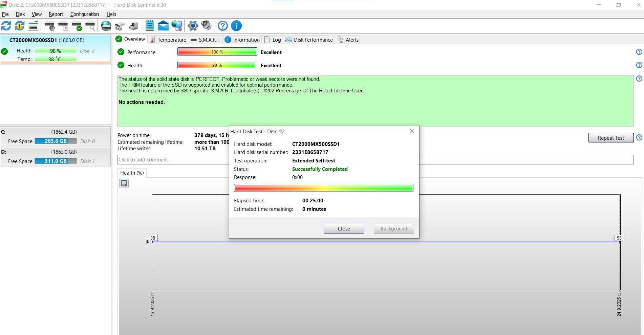Click the Close button in test dialog
Viewport: 644px width, 335px height.
pyautogui.click(x=344, y=229)
